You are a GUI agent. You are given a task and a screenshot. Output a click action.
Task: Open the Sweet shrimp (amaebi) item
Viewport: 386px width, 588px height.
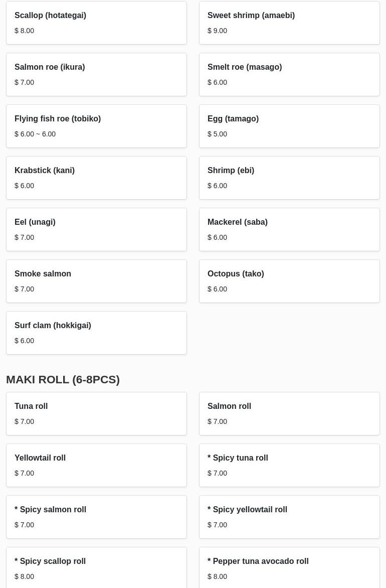pos(289,23)
